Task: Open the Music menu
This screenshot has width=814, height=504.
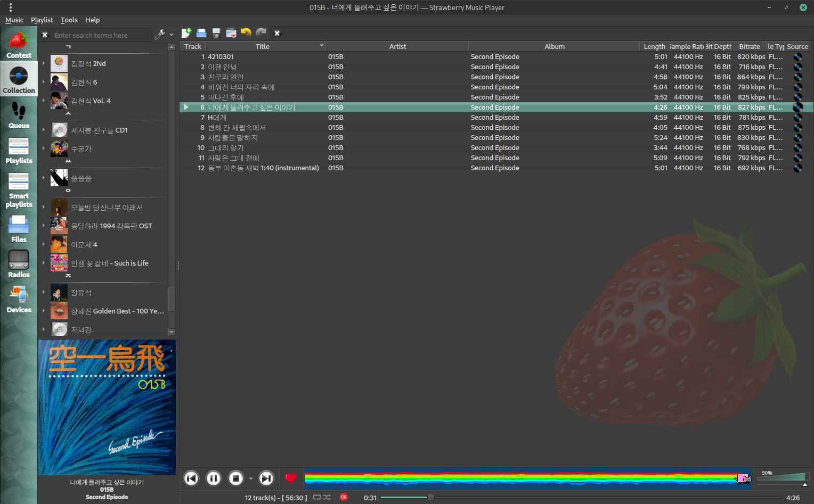Action: click(14, 20)
